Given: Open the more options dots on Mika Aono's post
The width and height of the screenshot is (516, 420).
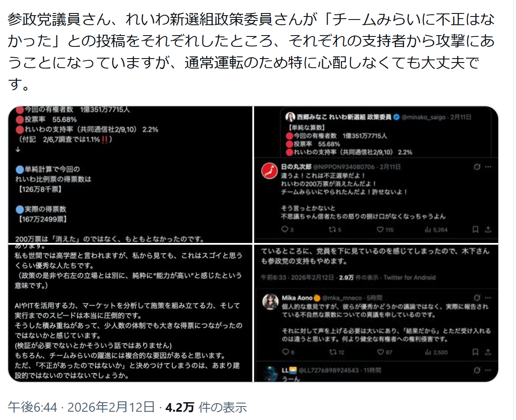Looking at the screenshot, I should point(488,298).
